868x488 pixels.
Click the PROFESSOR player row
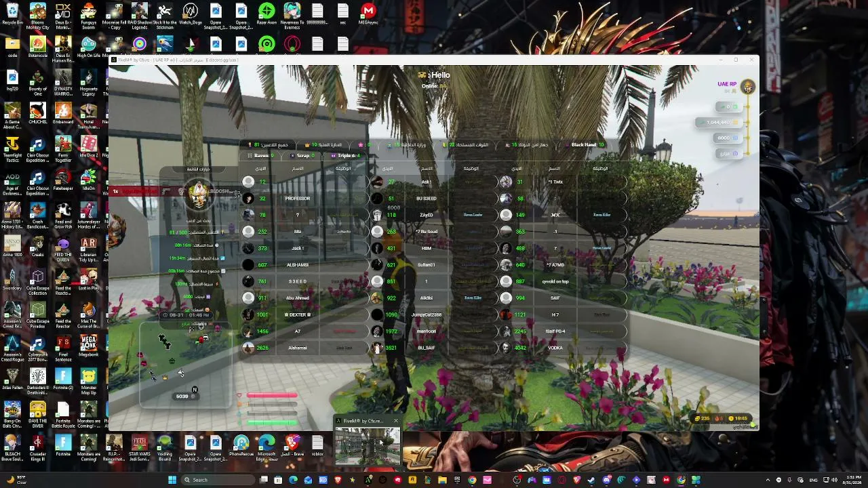coord(304,199)
